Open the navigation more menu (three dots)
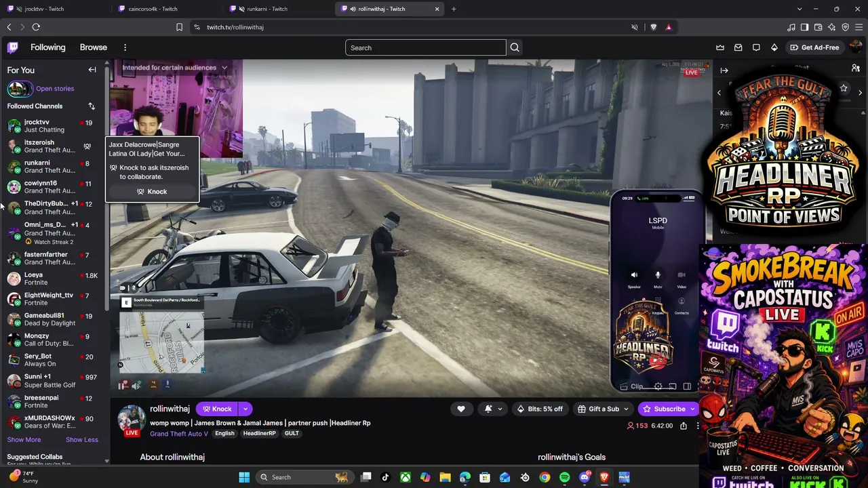 (x=125, y=47)
